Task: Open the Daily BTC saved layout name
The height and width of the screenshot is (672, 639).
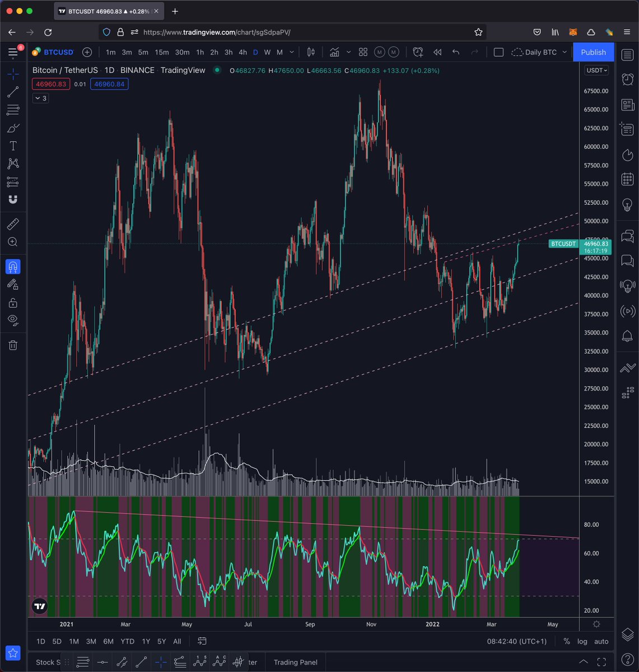Action: click(x=534, y=52)
